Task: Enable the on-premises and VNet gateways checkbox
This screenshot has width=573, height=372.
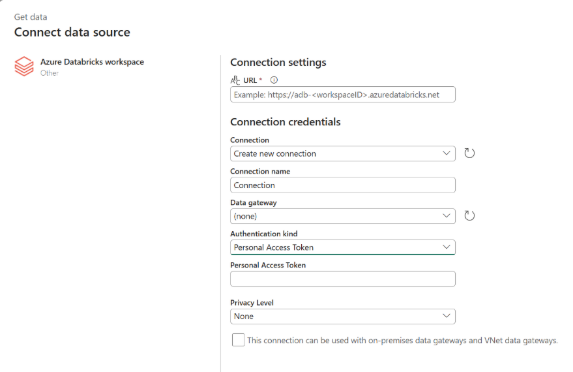Action: (238, 340)
